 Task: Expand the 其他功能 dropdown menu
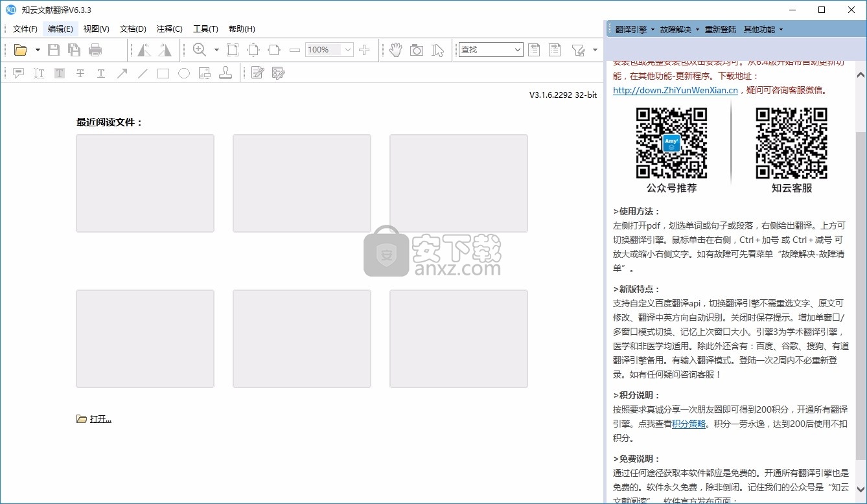(x=763, y=29)
